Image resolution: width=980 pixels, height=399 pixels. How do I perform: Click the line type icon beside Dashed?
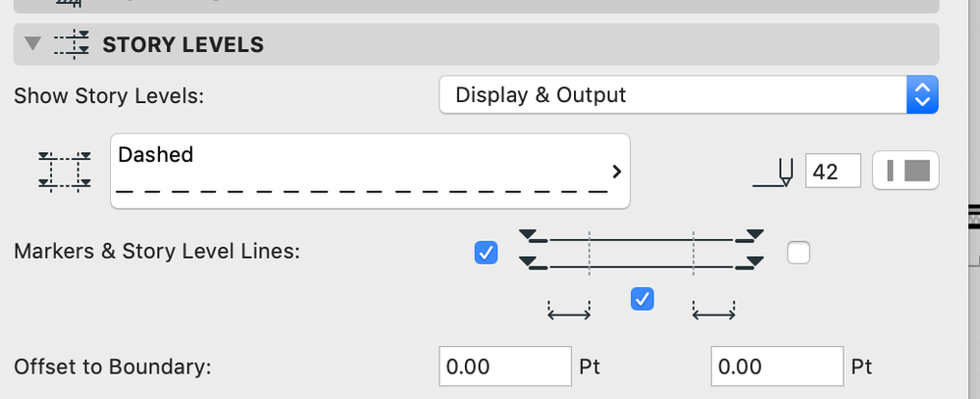pos(65,171)
